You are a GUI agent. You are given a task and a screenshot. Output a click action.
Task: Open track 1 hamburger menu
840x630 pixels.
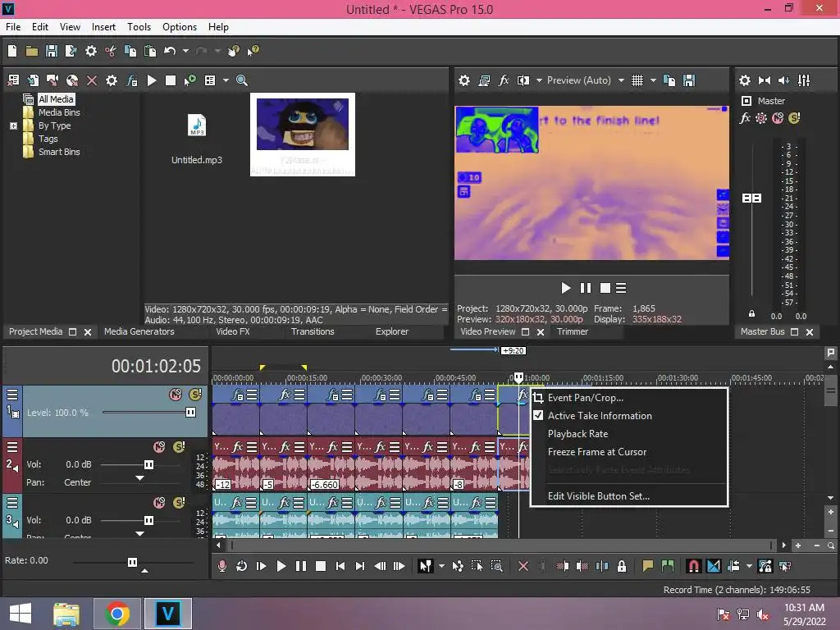[x=11, y=395]
